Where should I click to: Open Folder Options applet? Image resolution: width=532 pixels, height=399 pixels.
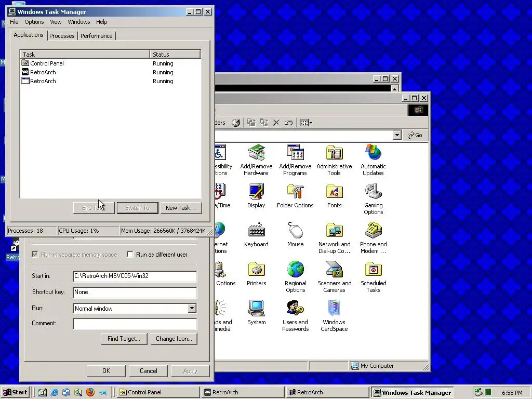[295, 196]
